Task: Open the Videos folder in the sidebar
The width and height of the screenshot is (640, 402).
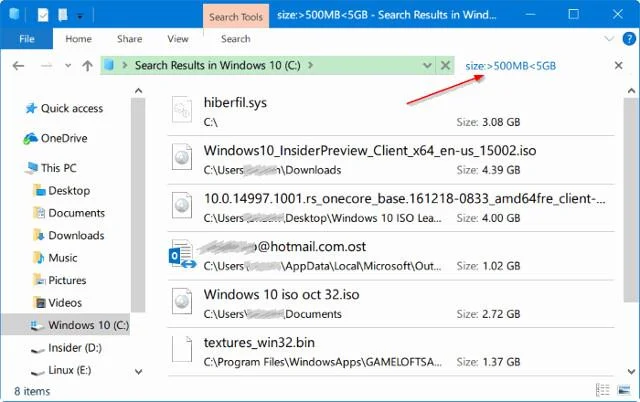Action: click(x=65, y=303)
